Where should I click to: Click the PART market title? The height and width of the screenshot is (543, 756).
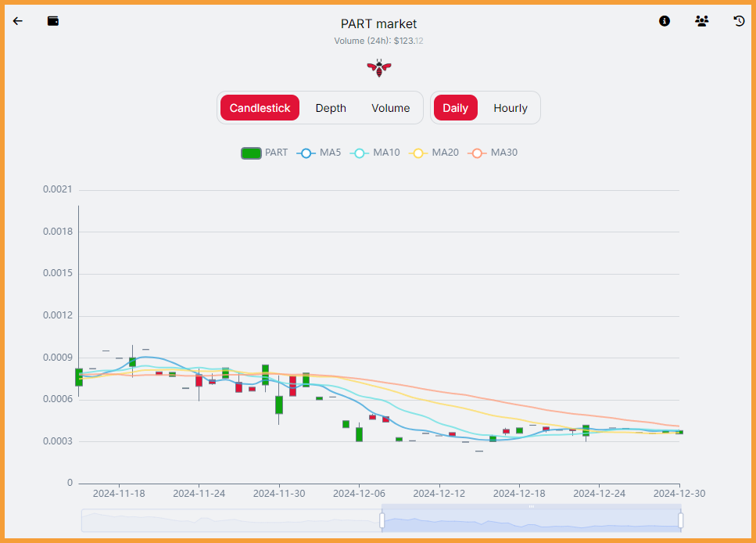378,23
